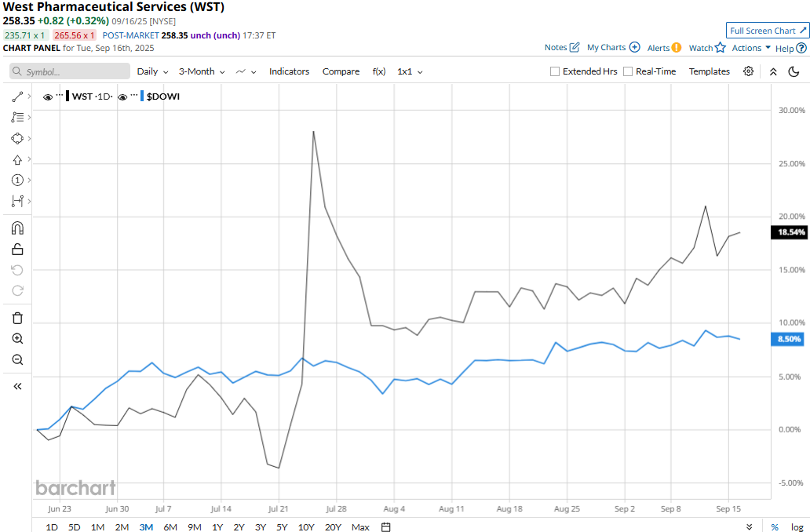
Task: Open the Templates menu
Action: [x=709, y=71]
